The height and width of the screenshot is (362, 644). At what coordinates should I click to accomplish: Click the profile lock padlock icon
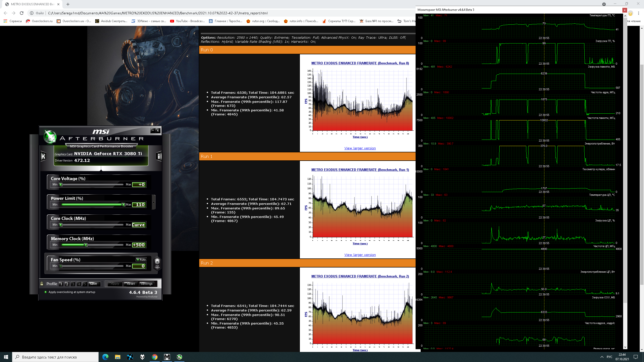(x=42, y=284)
